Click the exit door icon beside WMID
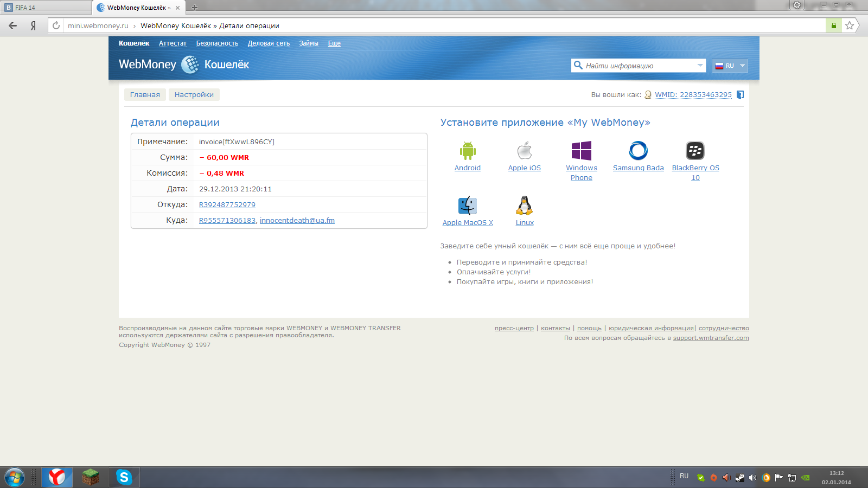Image resolution: width=868 pixels, height=488 pixels. (x=740, y=95)
